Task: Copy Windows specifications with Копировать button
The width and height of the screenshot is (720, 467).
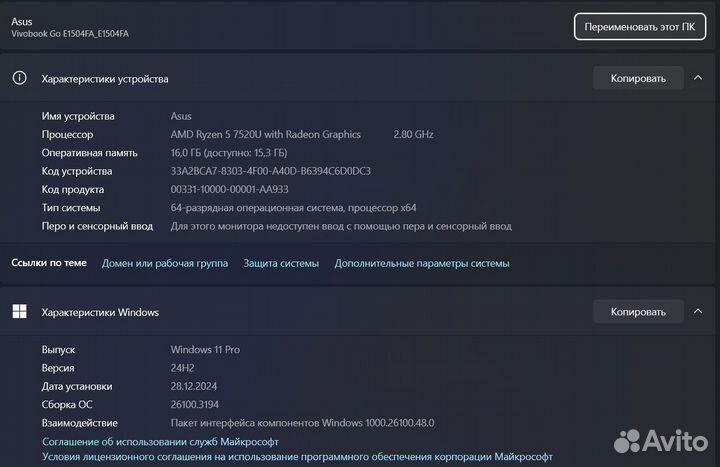Action: pos(638,312)
